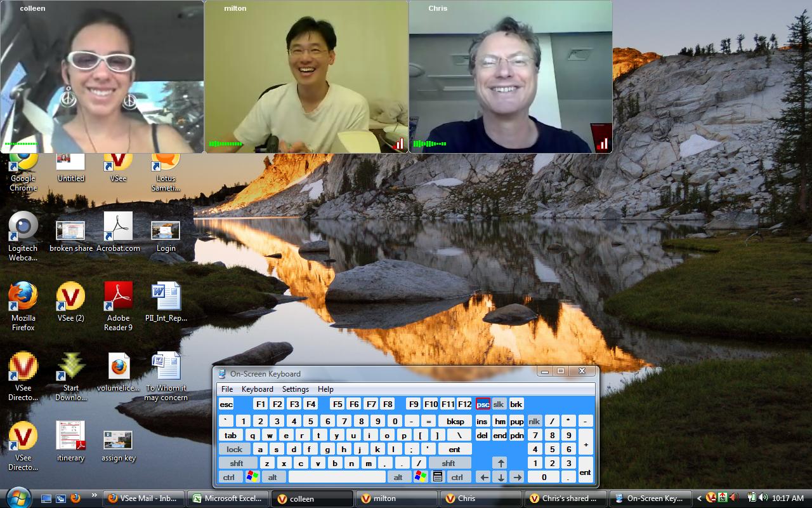The width and height of the screenshot is (812, 508).
Task: Select Chris's video window
Action: point(510,76)
